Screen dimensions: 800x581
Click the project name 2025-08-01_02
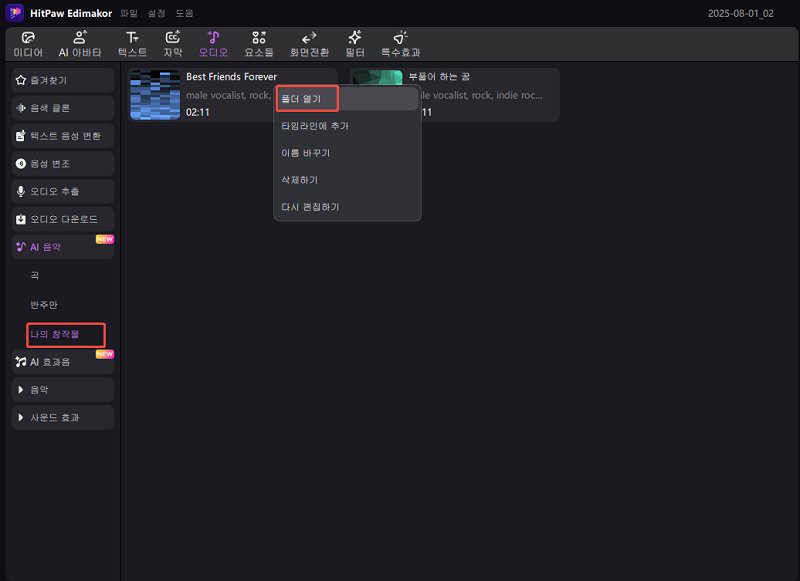tap(741, 13)
